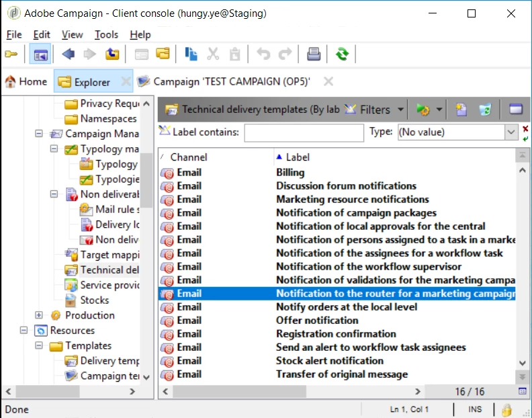Select the Registration confirmation row

(x=337, y=334)
